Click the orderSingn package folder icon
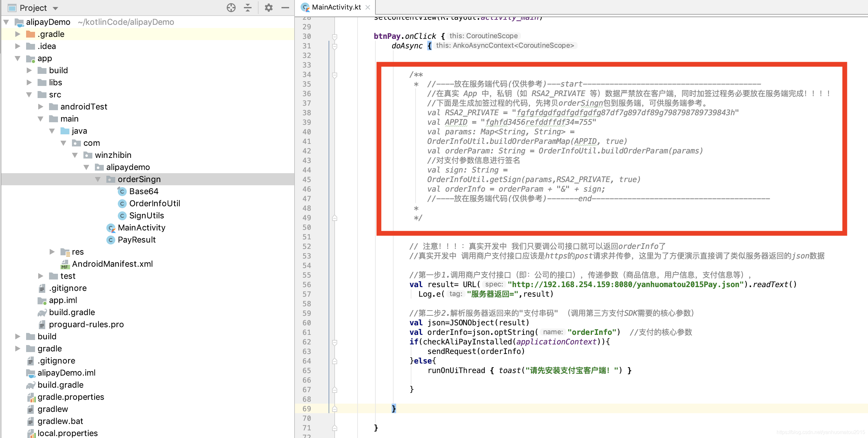Image resolution: width=868 pixels, height=438 pixels. 111,180
